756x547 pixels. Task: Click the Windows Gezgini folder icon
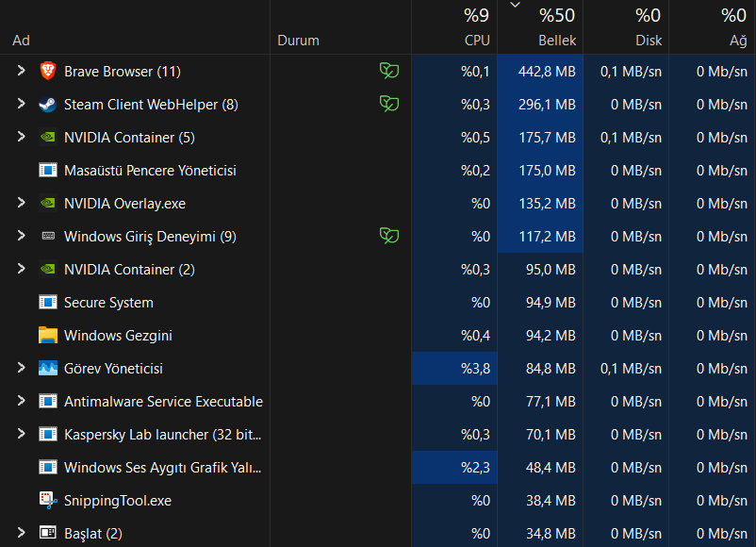pyautogui.click(x=48, y=335)
